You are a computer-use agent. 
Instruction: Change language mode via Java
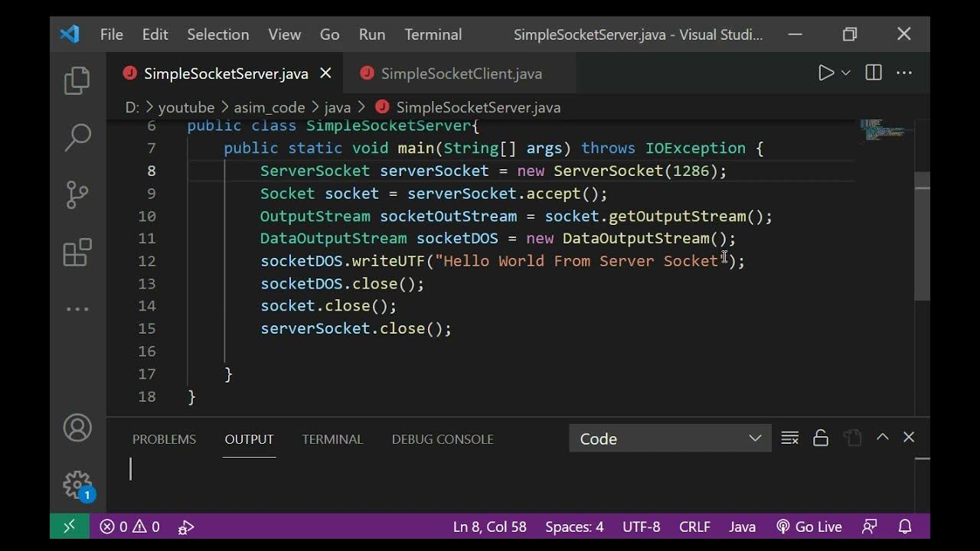coord(742,527)
